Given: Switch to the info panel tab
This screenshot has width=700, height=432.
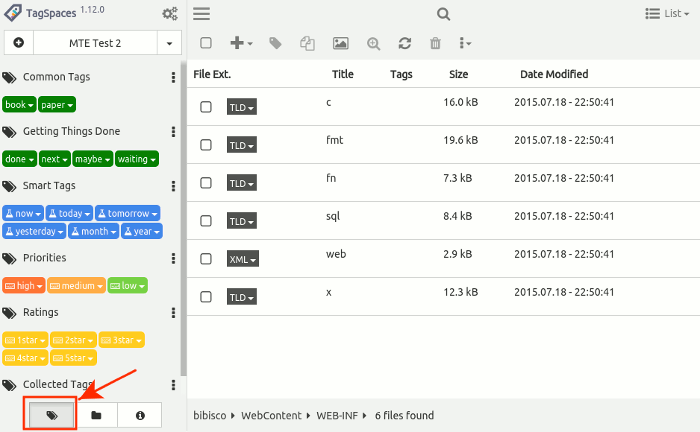Looking at the screenshot, I should tap(140, 415).
